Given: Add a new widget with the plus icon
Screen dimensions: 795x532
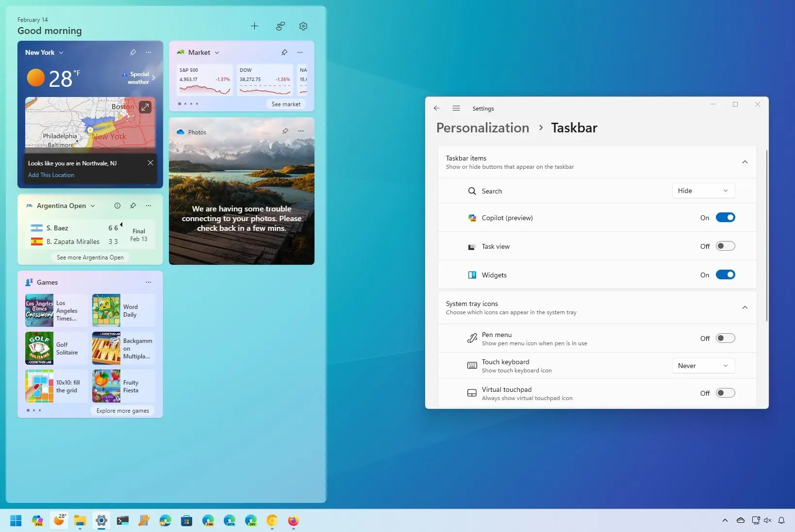Looking at the screenshot, I should (254, 26).
